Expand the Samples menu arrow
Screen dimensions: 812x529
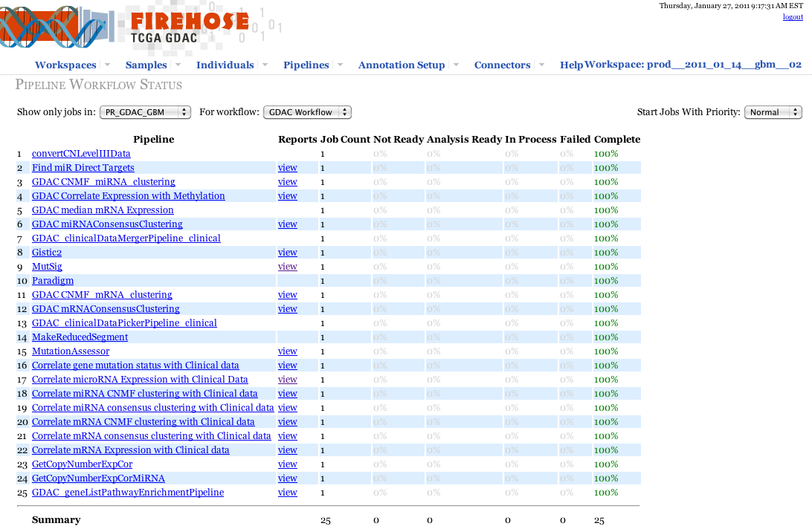[182, 65]
